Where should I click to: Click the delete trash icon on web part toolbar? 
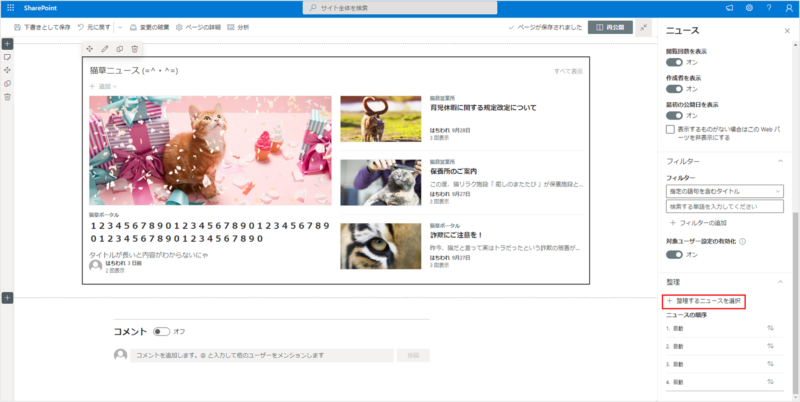(x=134, y=48)
